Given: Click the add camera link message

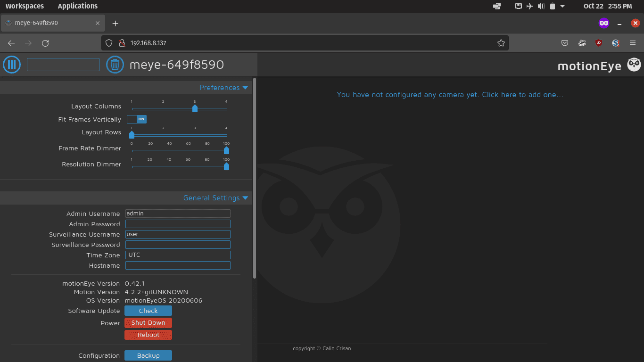Looking at the screenshot, I should pyautogui.click(x=450, y=95).
